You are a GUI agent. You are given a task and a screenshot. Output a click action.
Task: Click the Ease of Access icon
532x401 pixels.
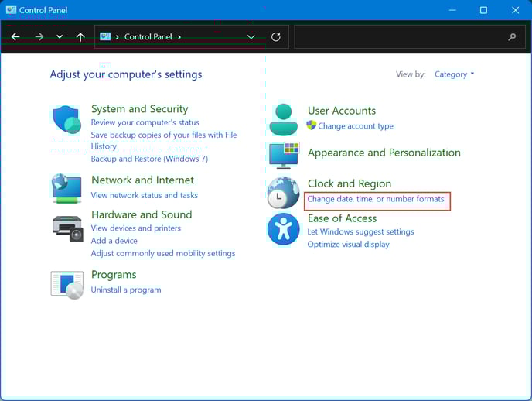(283, 229)
